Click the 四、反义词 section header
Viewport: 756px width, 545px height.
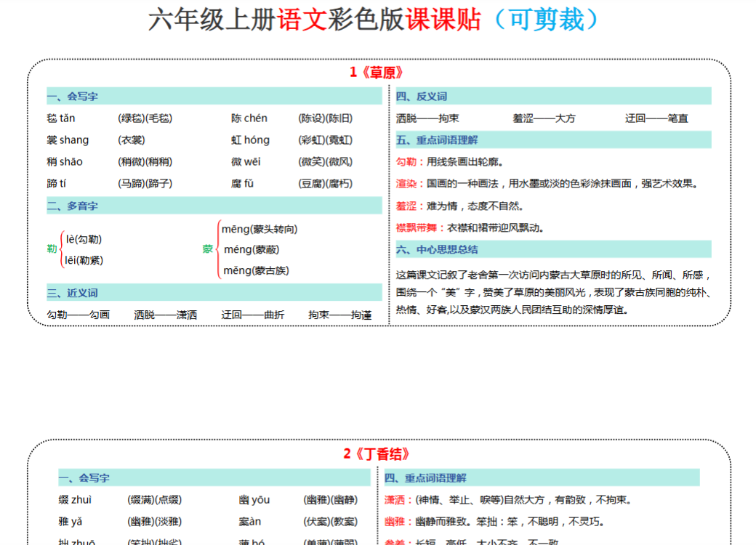pyautogui.click(x=422, y=97)
